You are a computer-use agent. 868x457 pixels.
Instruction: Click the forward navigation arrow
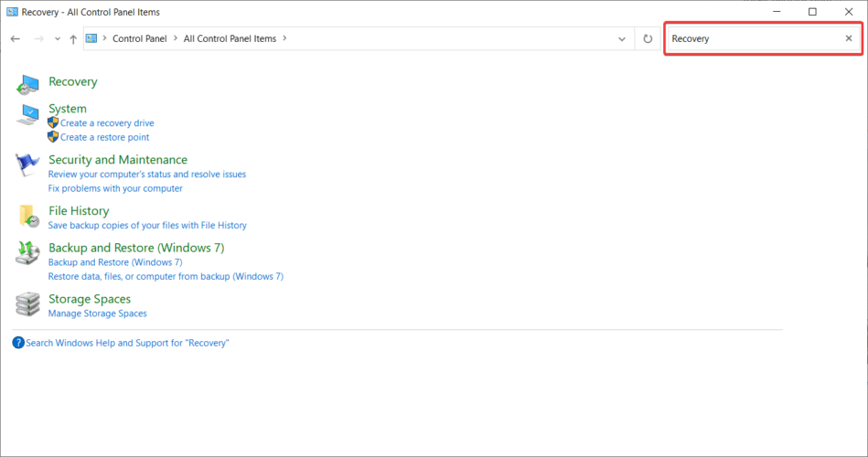pyautogui.click(x=38, y=38)
